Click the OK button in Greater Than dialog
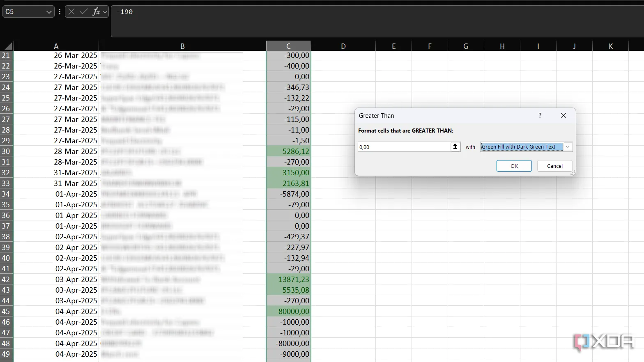 (x=514, y=166)
